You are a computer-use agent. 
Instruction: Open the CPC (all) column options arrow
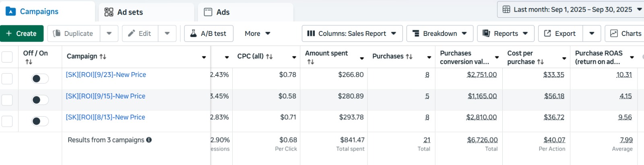point(294,57)
